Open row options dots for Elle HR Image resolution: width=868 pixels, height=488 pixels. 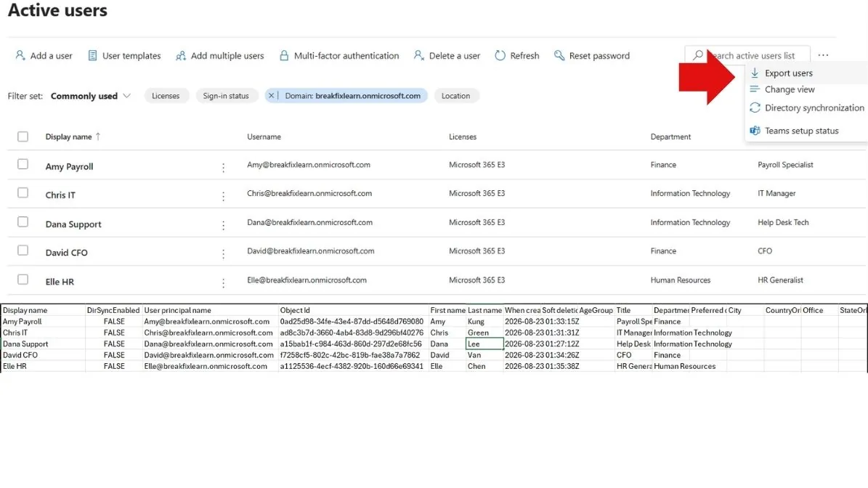[x=223, y=282]
